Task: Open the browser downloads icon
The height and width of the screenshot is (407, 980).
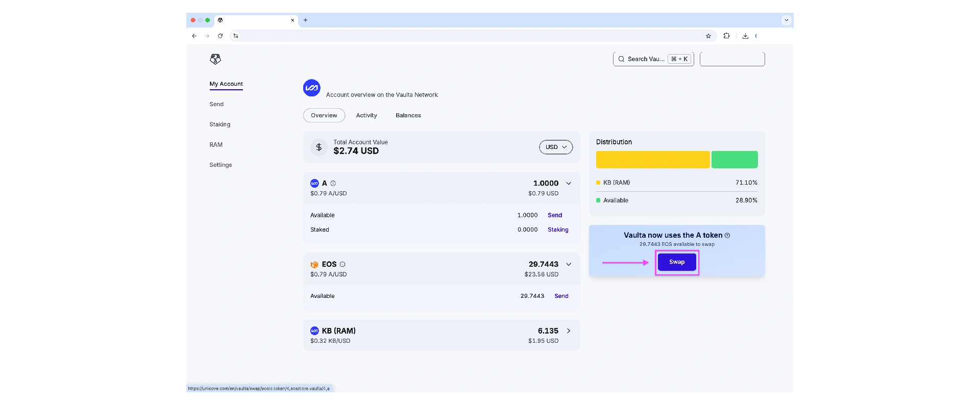Action: pos(745,36)
